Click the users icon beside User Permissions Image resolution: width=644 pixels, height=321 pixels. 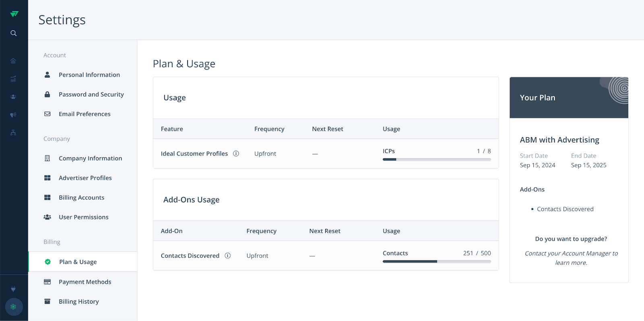click(x=47, y=217)
